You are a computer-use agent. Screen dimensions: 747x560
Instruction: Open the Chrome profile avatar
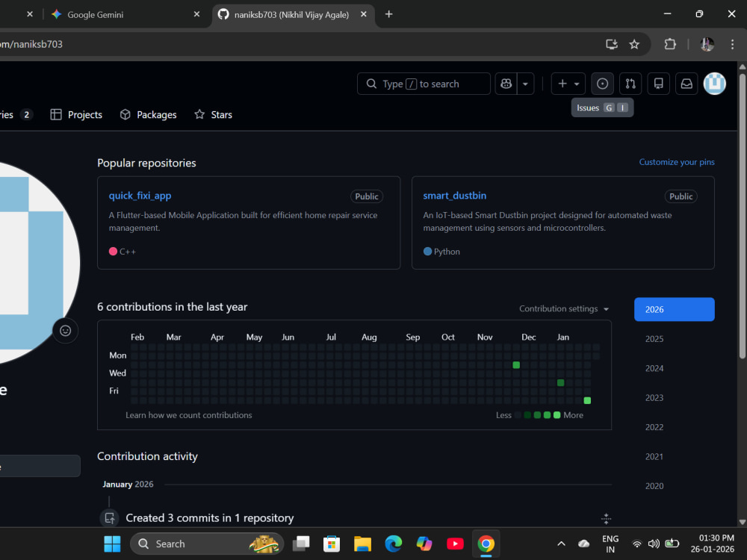[707, 44]
